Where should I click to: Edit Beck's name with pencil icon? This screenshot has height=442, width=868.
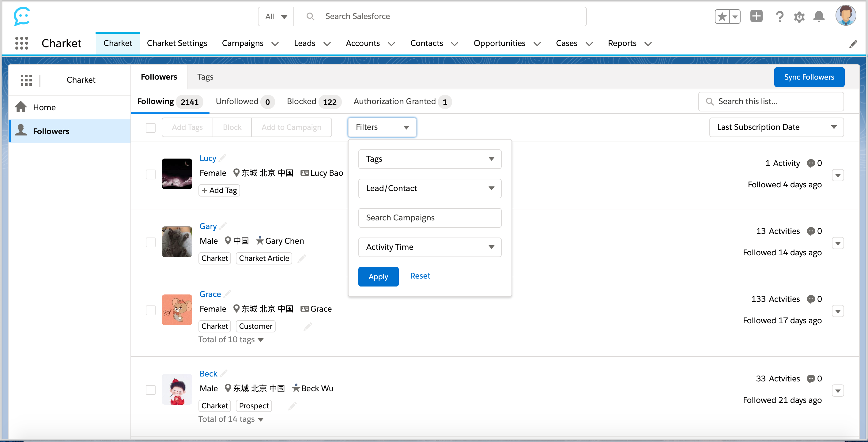pyautogui.click(x=224, y=373)
